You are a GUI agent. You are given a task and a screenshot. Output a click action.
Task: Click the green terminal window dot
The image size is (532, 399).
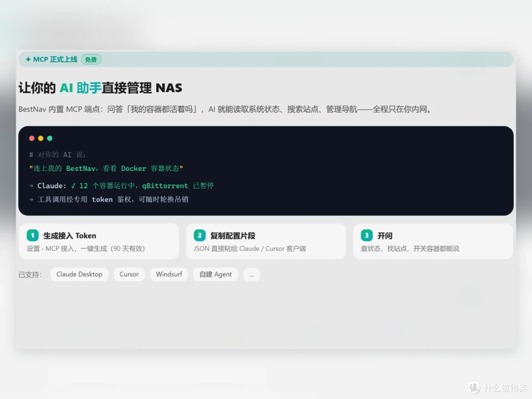coord(50,138)
